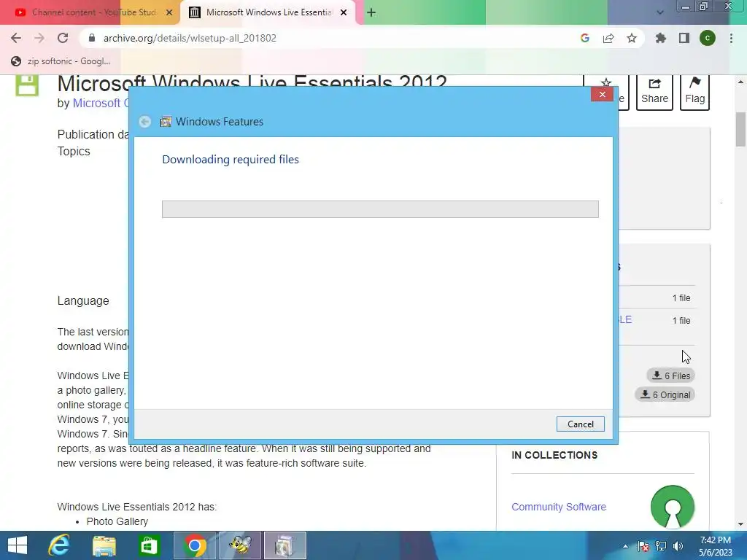Click Cancel in Windows Features dialog
Screen dimensions: 747x560
(580, 424)
